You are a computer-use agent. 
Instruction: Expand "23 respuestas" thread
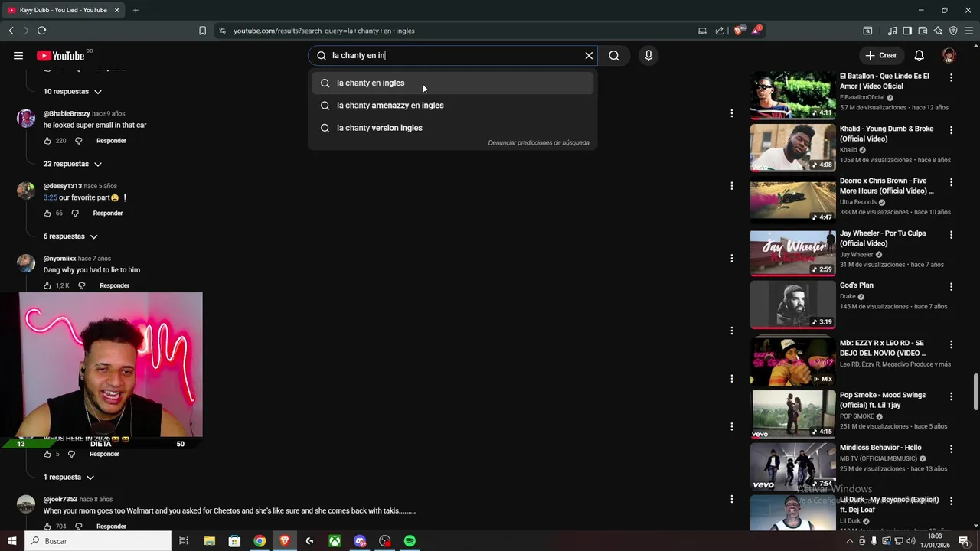tap(73, 164)
